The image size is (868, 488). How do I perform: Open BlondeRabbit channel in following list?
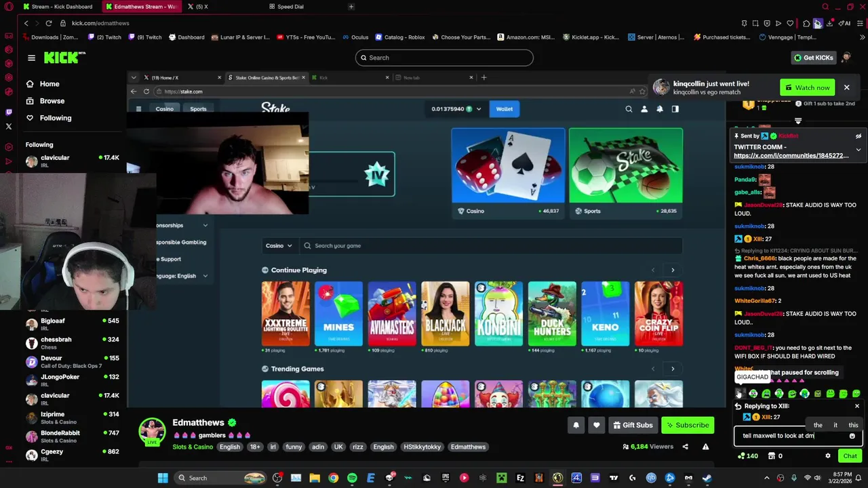pyautogui.click(x=73, y=436)
